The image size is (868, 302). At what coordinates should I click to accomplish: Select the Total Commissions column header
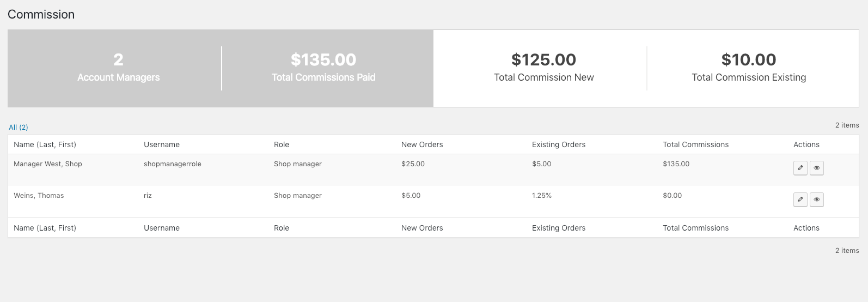(695, 144)
